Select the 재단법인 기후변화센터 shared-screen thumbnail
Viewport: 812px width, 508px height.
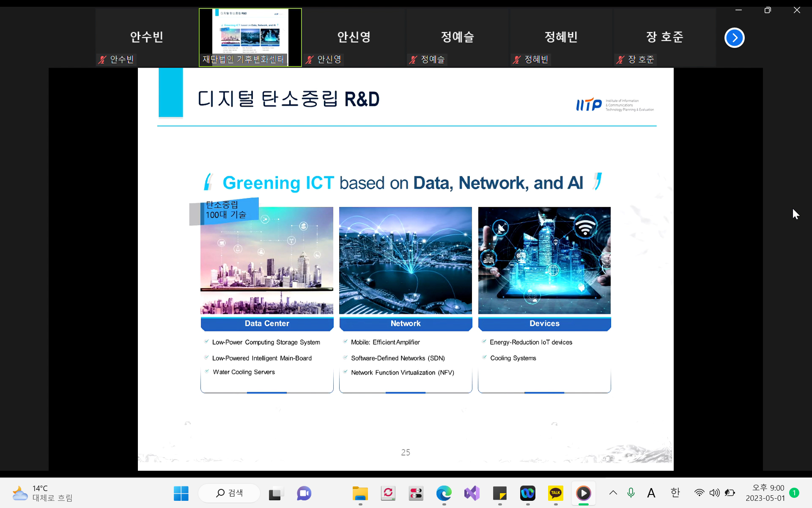click(250, 37)
